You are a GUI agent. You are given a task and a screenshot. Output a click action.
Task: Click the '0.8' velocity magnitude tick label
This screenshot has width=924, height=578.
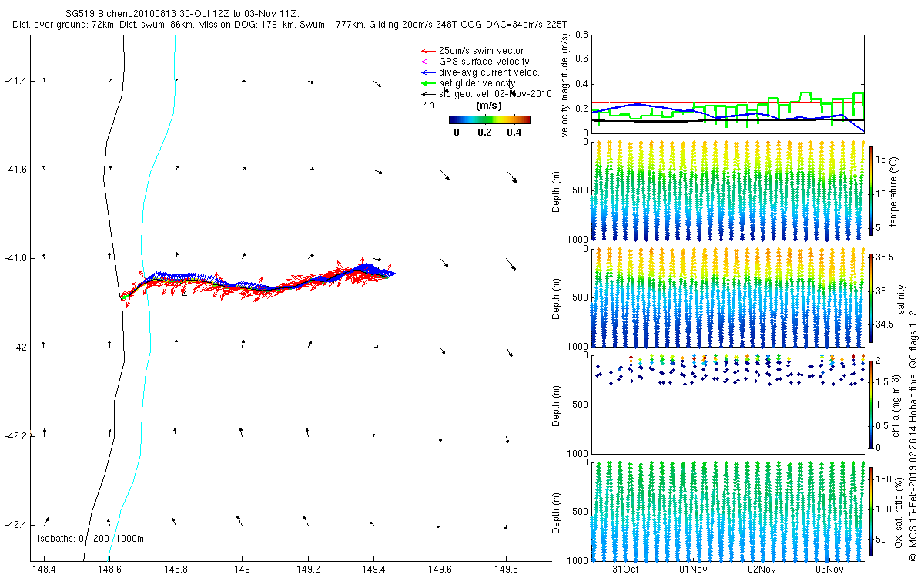click(581, 35)
